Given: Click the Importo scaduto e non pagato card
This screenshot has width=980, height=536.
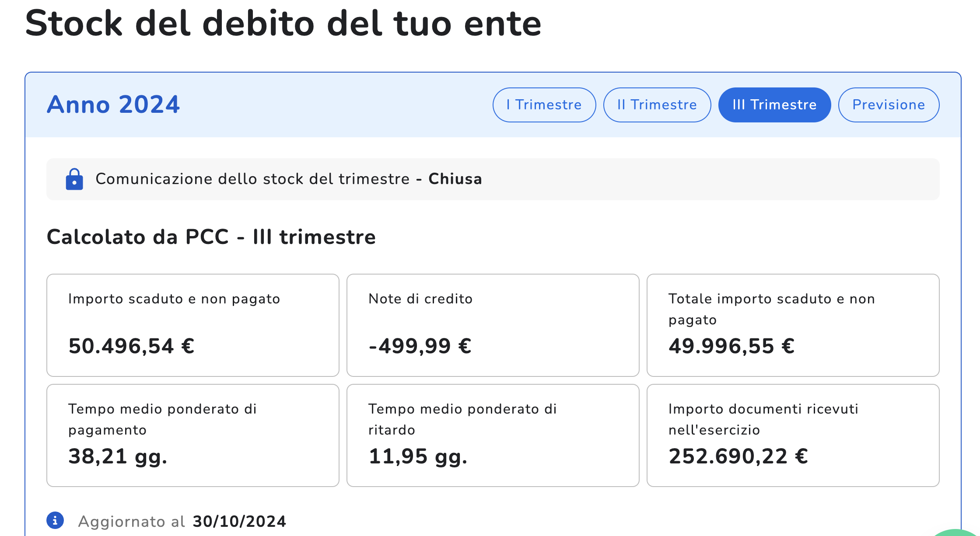Looking at the screenshot, I should (192, 325).
